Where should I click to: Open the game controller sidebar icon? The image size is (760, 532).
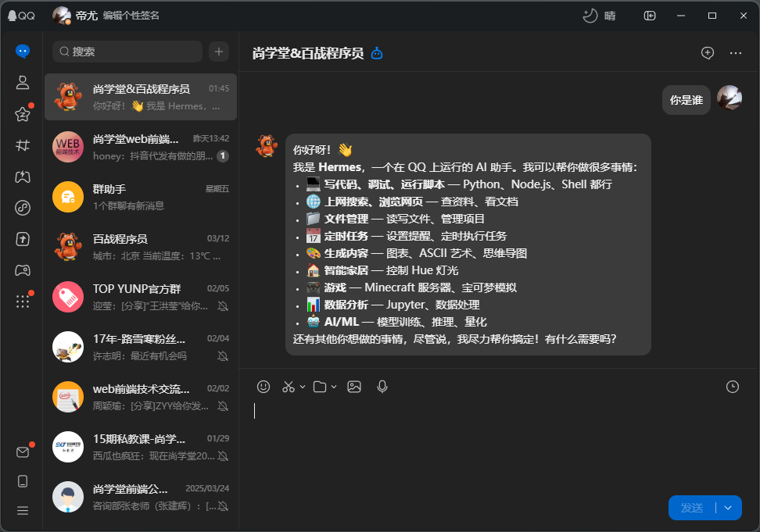coord(23,270)
